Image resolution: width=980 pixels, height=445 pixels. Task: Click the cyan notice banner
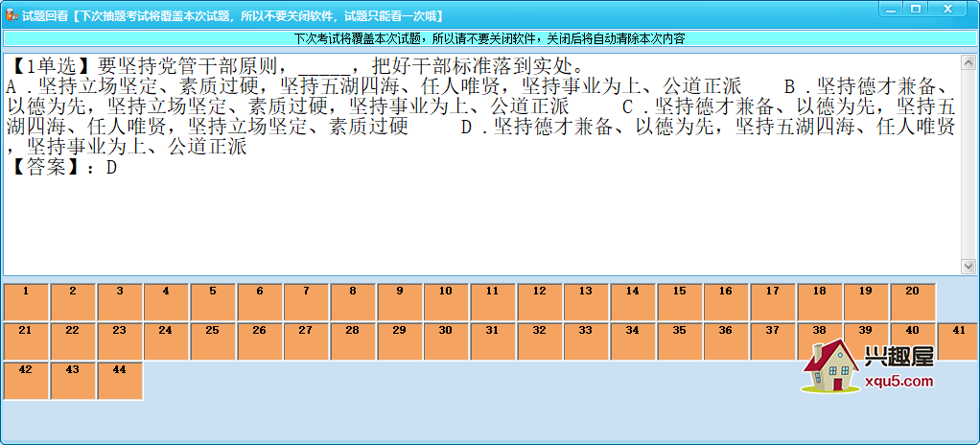[489, 39]
